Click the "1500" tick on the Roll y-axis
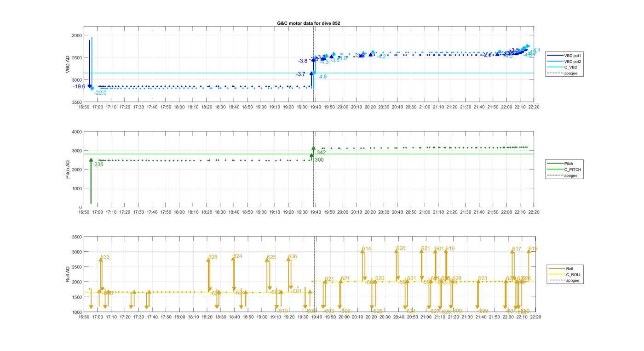Image resolution: width=644 pixels, height=351 pixels. (76, 297)
